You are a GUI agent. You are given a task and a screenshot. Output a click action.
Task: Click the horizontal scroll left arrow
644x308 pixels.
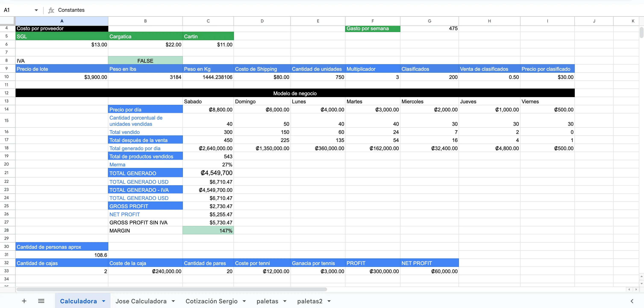(629, 289)
